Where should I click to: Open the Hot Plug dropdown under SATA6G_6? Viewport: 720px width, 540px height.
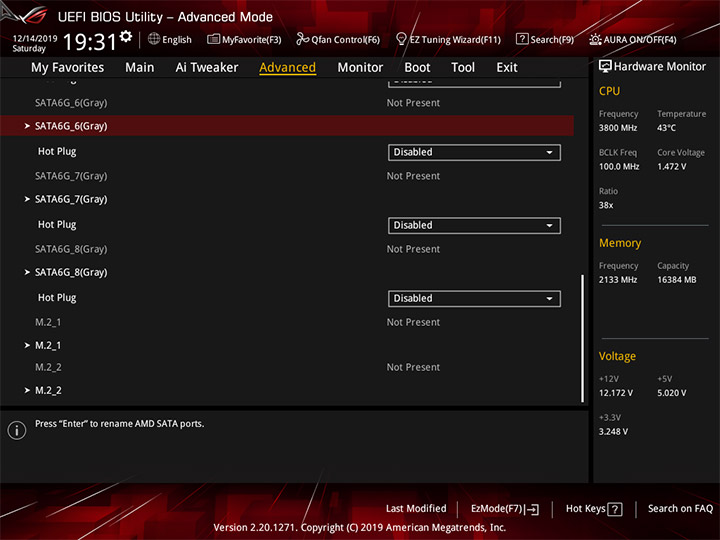tap(474, 152)
